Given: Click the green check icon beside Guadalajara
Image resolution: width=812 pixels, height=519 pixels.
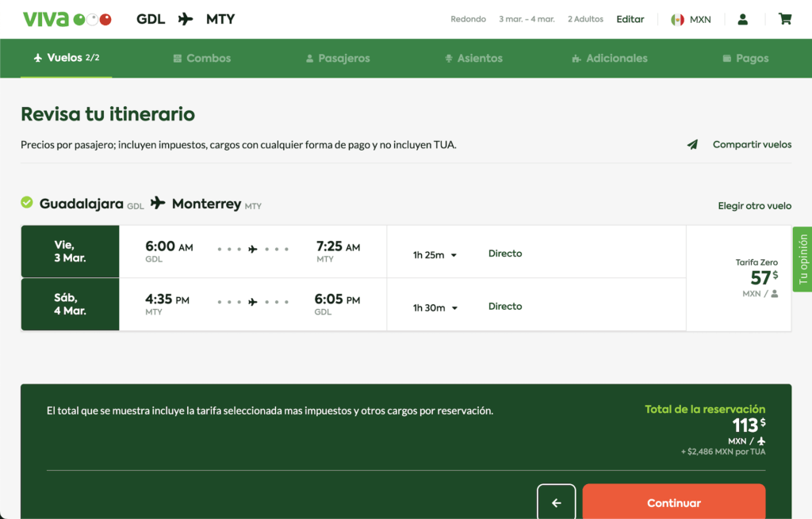Looking at the screenshot, I should (27, 202).
